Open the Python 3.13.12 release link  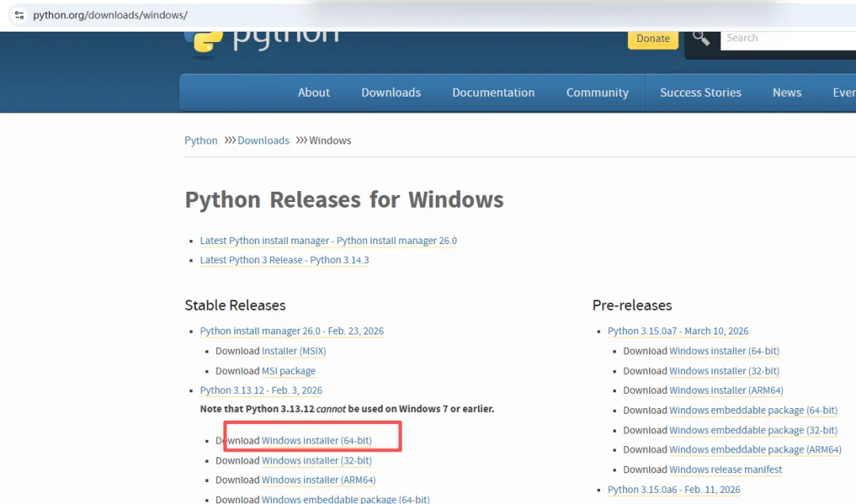click(261, 391)
